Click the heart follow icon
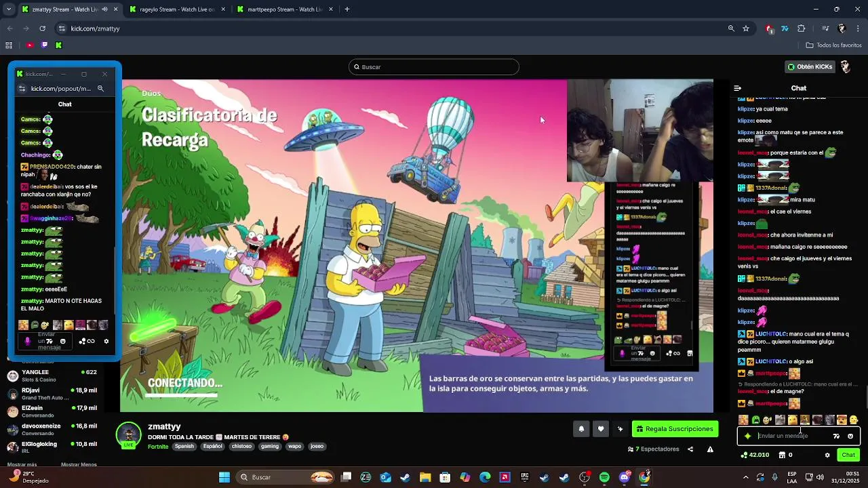 (x=600, y=428)
